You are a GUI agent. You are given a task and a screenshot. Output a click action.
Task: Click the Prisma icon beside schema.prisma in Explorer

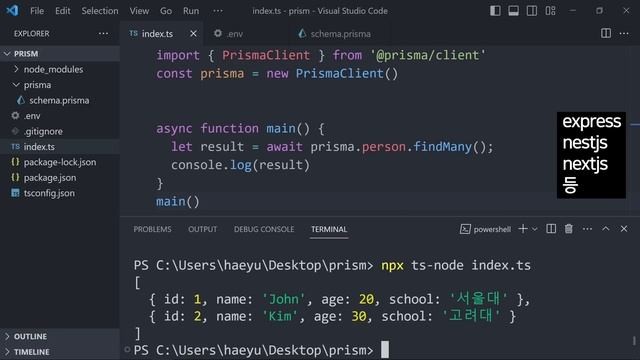pos(21,100)
